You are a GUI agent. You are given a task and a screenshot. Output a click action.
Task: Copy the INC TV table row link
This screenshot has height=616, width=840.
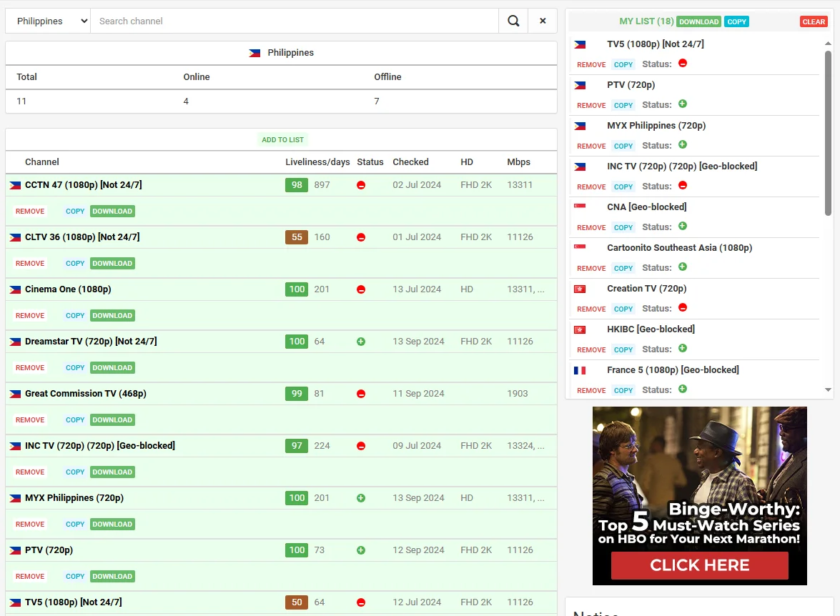75,472
